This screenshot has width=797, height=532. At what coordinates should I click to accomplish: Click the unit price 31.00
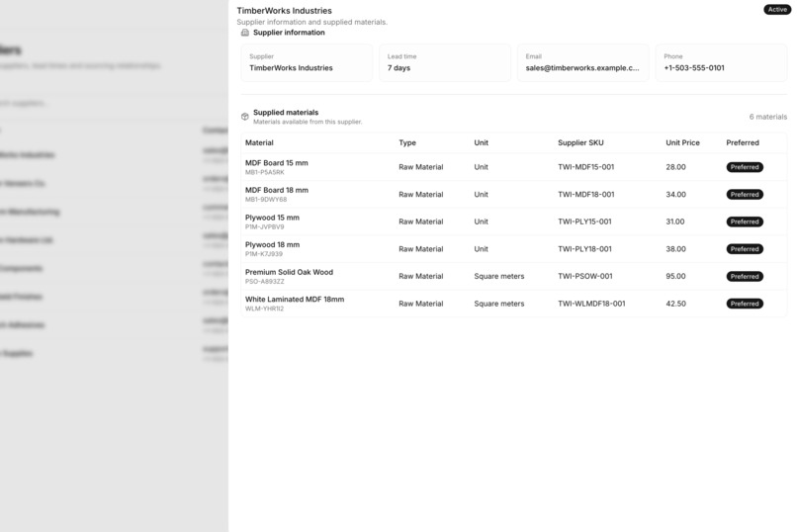tap(675, 222)
